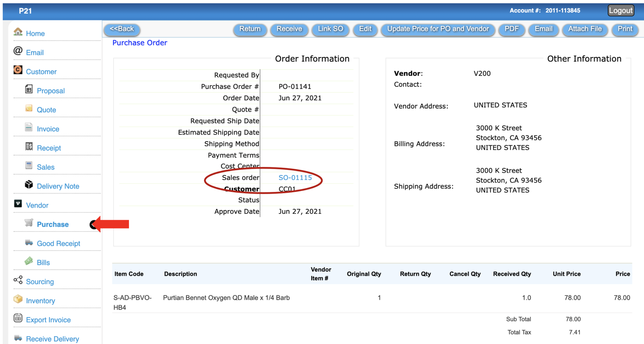Image resolution: width=644 pixels, height=344 pixels.
Task: Select vendor code V200
Action: point(482,73)
